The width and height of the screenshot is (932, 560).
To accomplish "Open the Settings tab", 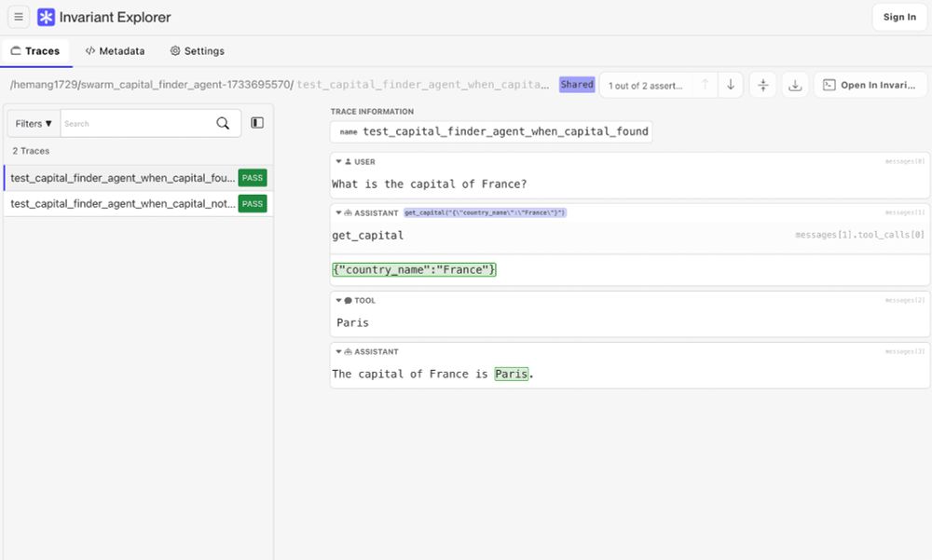I will coord(198,51).
